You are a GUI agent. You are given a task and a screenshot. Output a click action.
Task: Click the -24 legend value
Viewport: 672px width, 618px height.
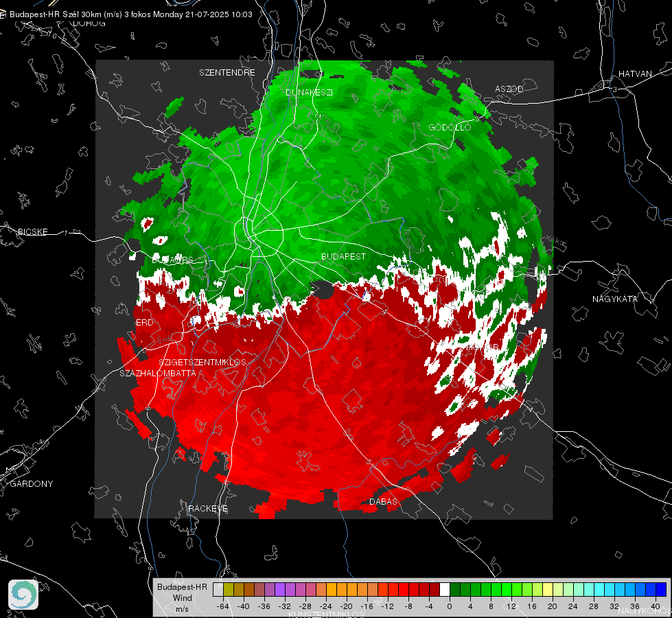click(x=326, y=606)
